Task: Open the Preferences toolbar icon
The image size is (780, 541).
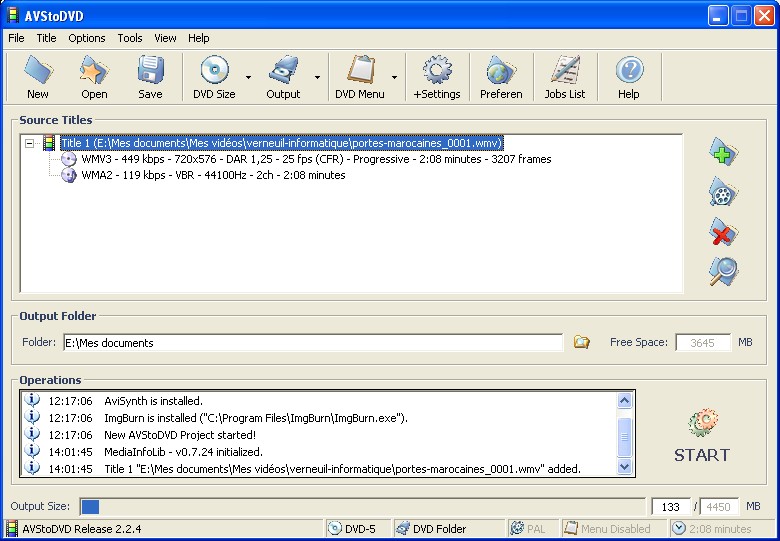Action: point(501,77)
